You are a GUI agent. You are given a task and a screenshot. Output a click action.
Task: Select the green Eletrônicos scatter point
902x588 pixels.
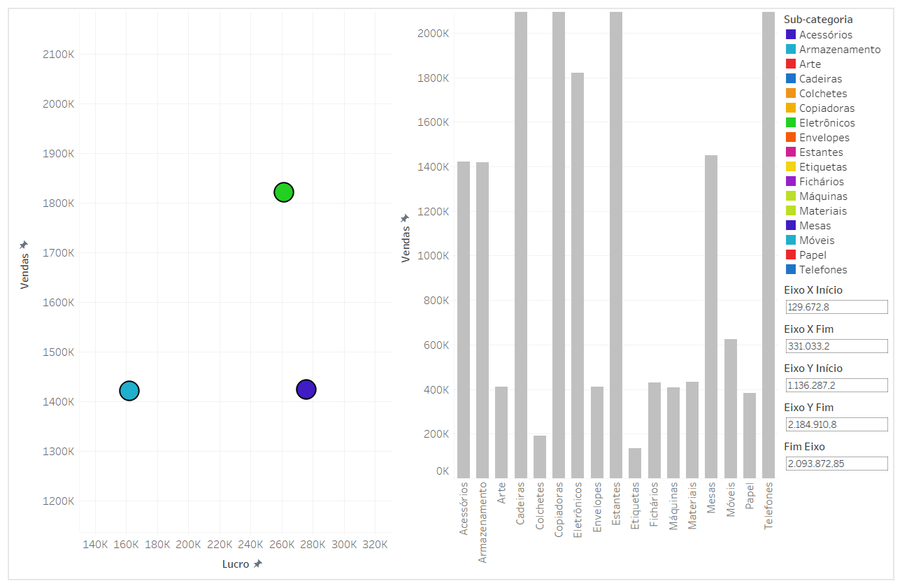point(283,192)
